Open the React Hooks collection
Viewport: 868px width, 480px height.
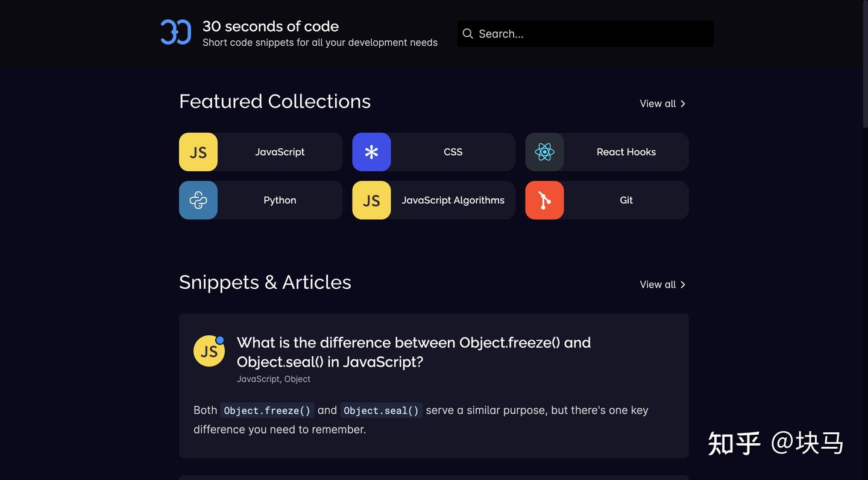[x=626, y=152]
